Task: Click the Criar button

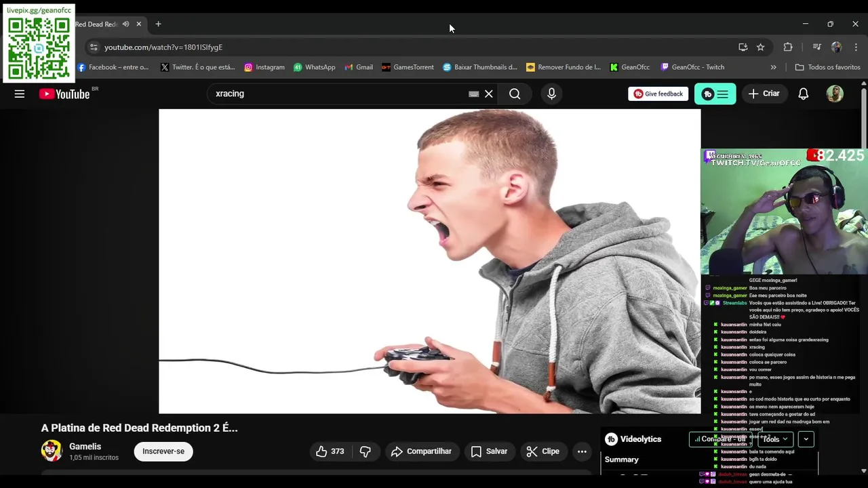Action: click(764, 94)
